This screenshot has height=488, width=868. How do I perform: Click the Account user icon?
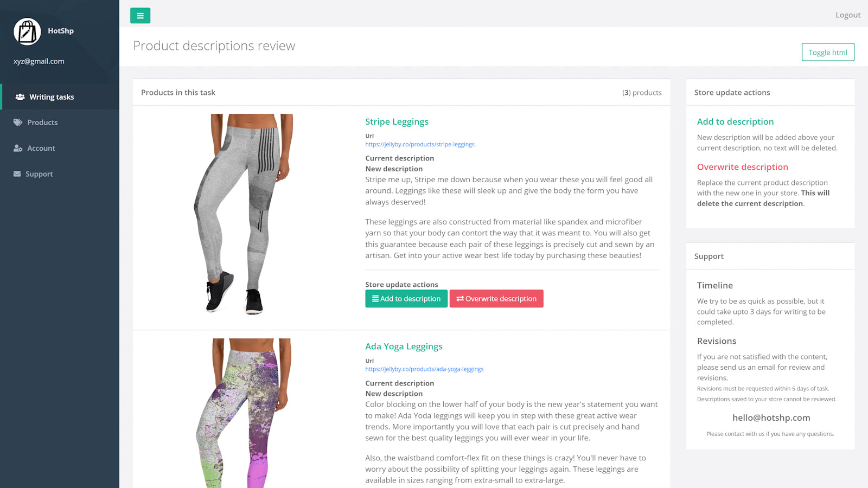pos(18,148)
